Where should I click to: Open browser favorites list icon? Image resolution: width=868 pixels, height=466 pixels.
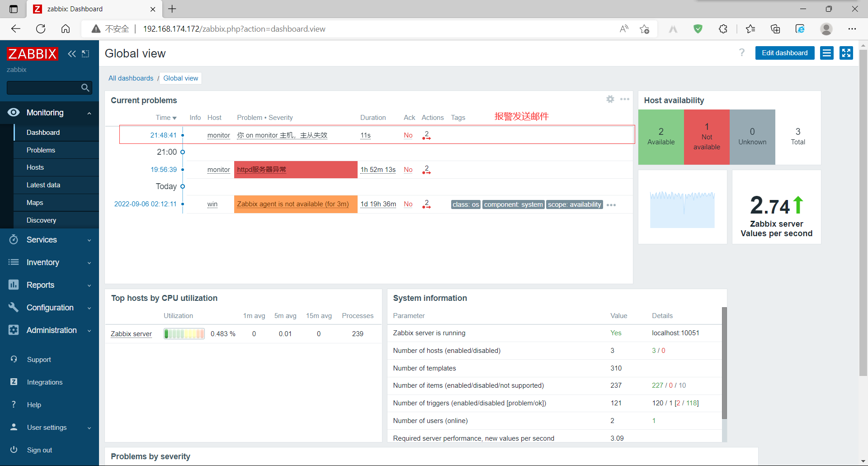pyautogui.click(x=750, y=29)
